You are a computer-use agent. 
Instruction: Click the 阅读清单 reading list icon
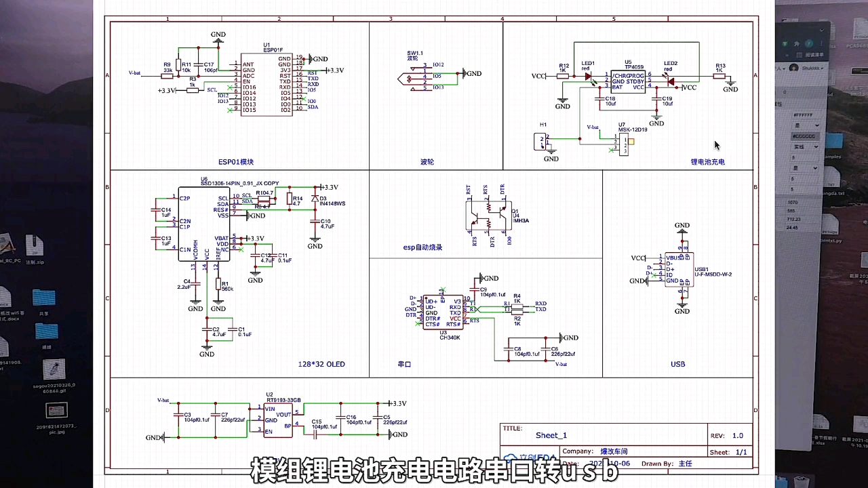(809, 54)
